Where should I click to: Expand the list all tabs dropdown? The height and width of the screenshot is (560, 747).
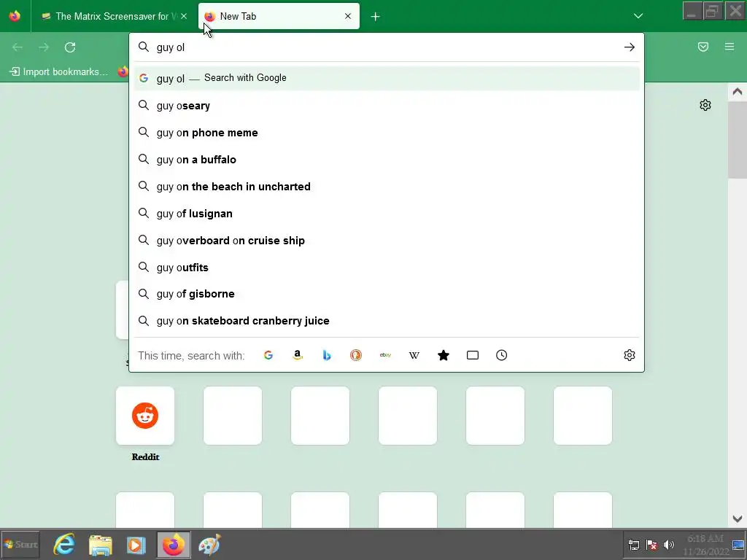click(638, 16)
